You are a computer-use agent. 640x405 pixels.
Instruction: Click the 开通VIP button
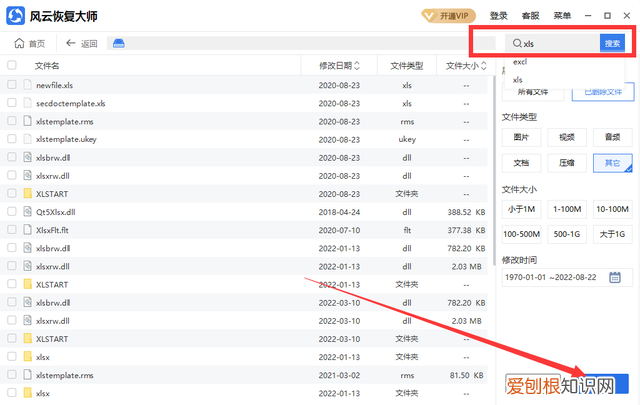click(446, 17)
